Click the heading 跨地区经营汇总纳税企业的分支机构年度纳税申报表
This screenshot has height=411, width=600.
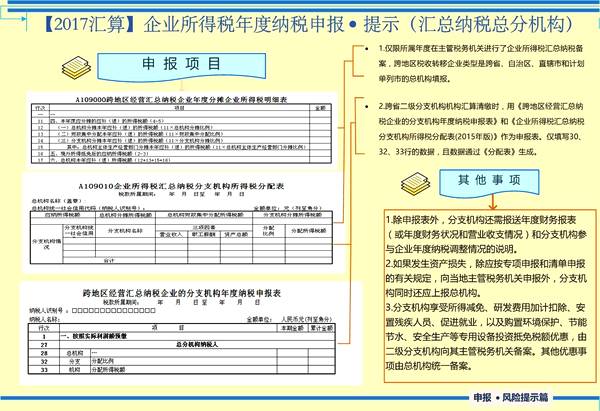(x=182, y=293)
